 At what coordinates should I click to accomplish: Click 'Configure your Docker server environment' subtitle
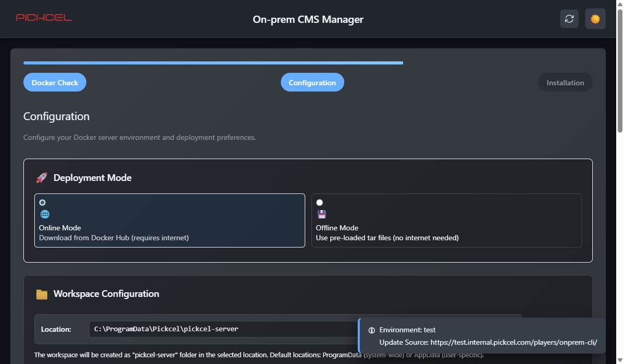(139, 138)
